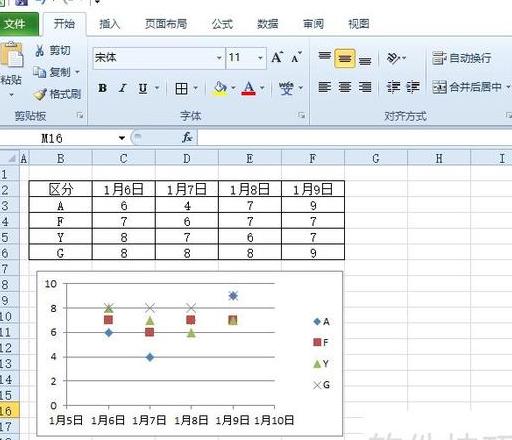Image resolution: width=512 pixels, height=440 pixels.
Task: Open the font name dropdown (宋体)
Action: click(219, 58)
